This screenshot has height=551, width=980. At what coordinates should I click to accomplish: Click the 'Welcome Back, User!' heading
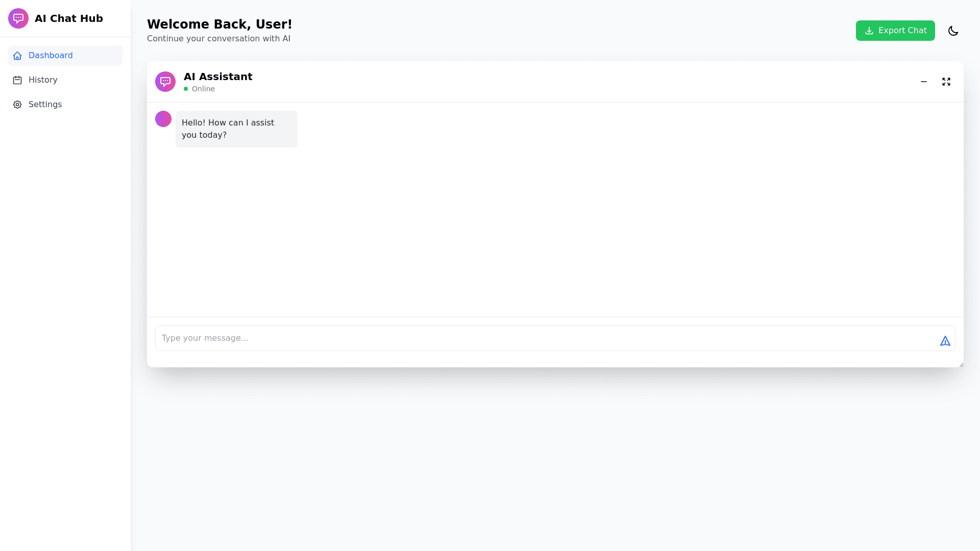[219, 24]
